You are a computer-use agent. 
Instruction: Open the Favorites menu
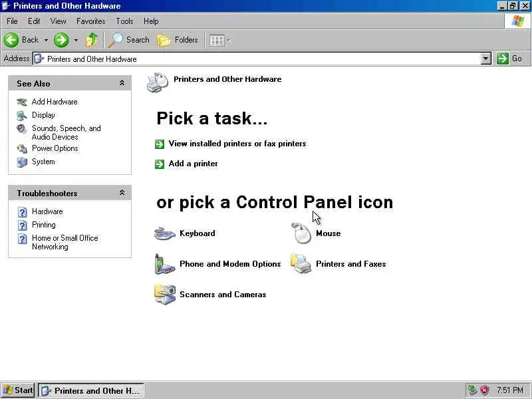coord(91,21)
